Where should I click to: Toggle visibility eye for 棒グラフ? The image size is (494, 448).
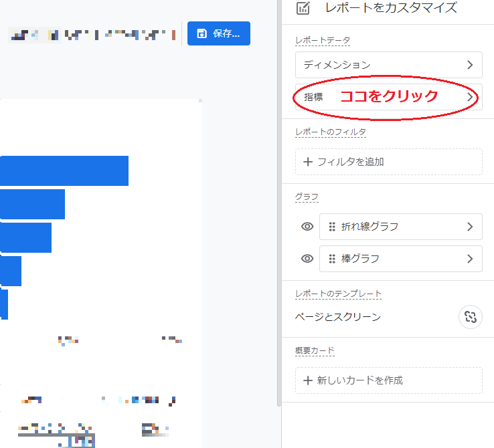coord(307,259)
